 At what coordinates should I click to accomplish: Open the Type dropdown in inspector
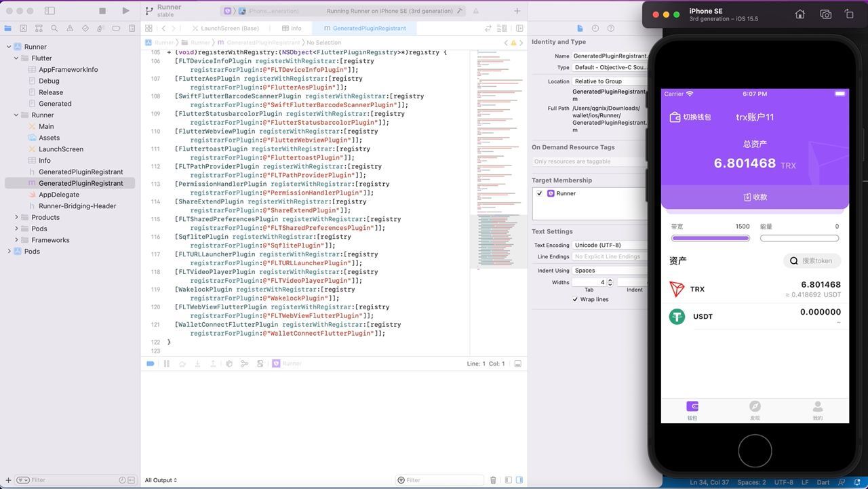tap(609, 68)
